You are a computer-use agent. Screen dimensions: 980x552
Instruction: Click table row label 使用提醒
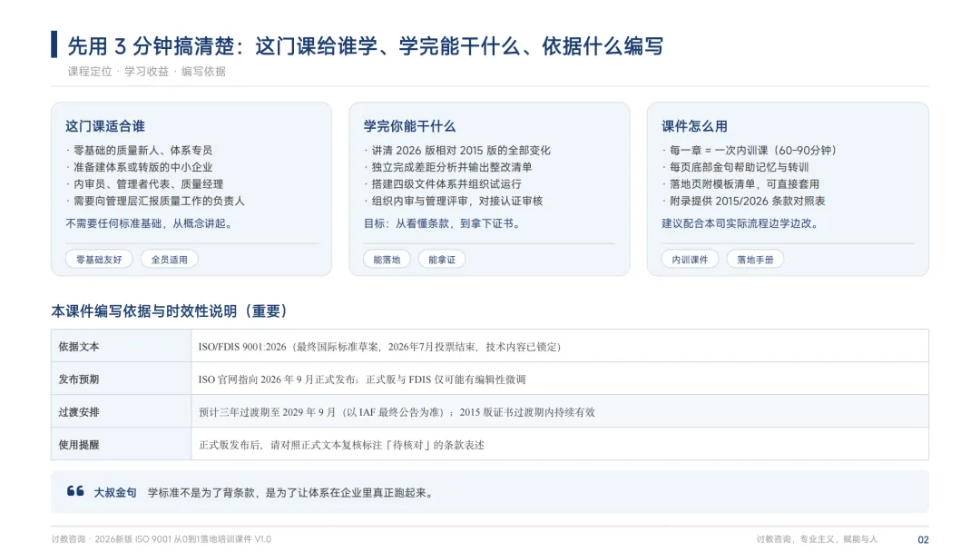coord(79,445)
